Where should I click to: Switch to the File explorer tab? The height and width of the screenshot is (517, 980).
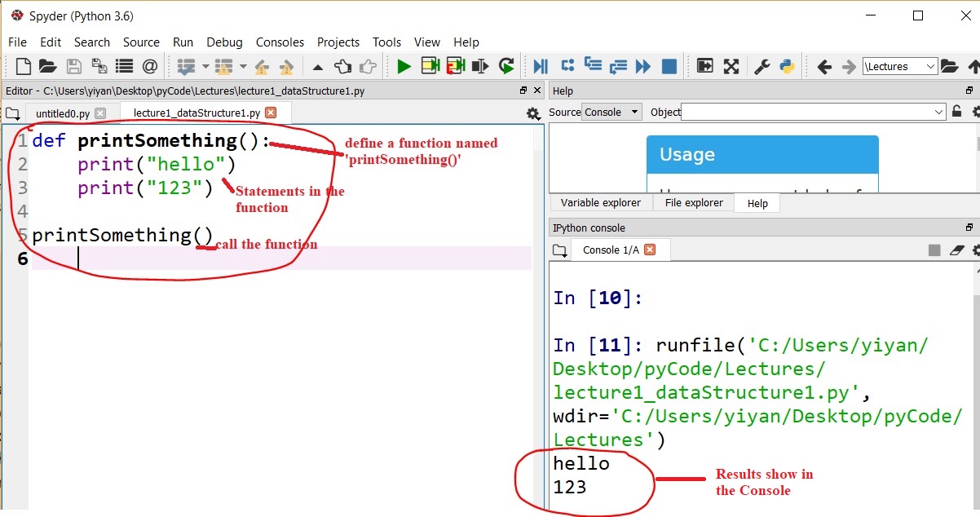tap(694, 202)
